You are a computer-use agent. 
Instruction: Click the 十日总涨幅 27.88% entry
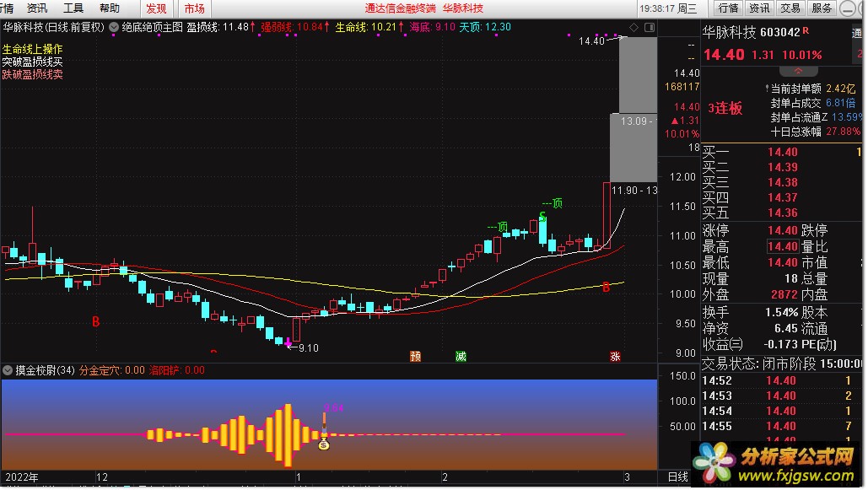(816, 132)
